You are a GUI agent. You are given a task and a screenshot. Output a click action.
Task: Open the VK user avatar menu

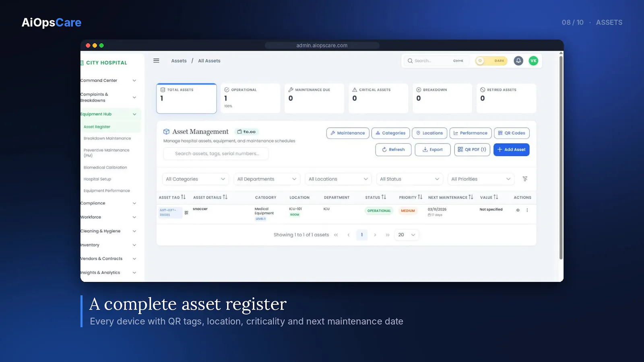point(533,61)
